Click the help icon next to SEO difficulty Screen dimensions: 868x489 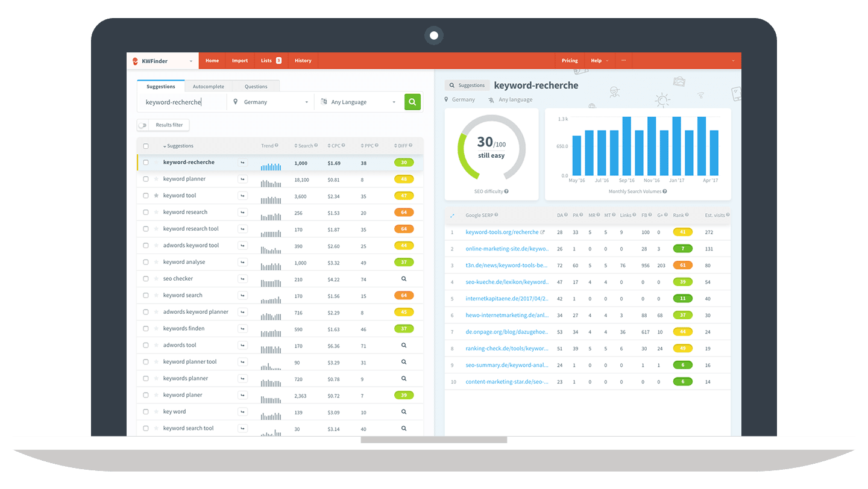506,192
